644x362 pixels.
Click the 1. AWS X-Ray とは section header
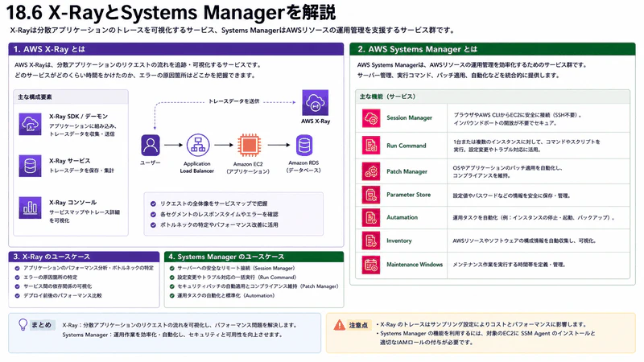point(175,49)
